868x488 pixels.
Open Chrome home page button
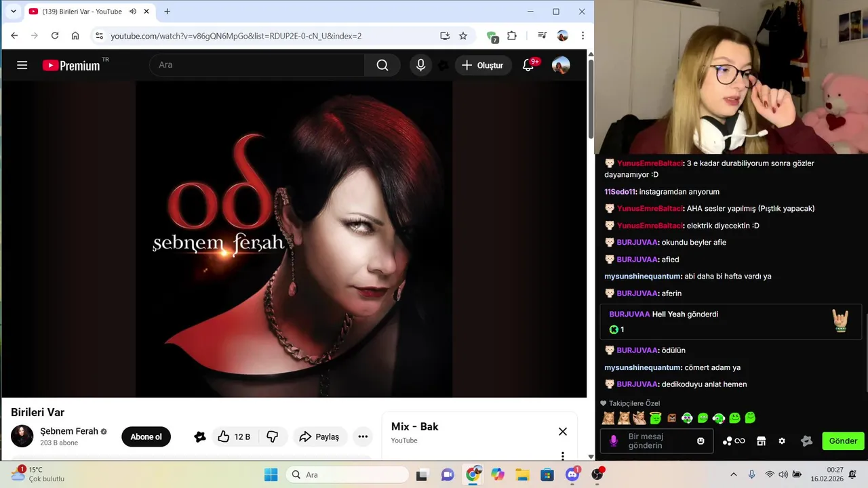75,35
